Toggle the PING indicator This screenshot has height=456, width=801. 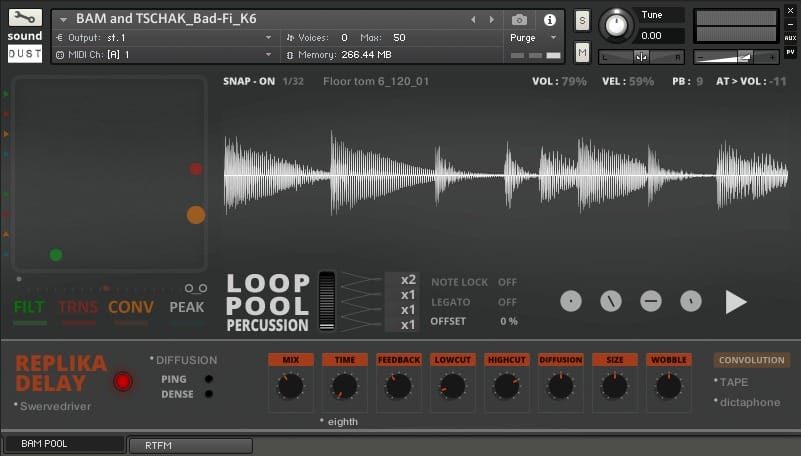(x=209, y=379)
